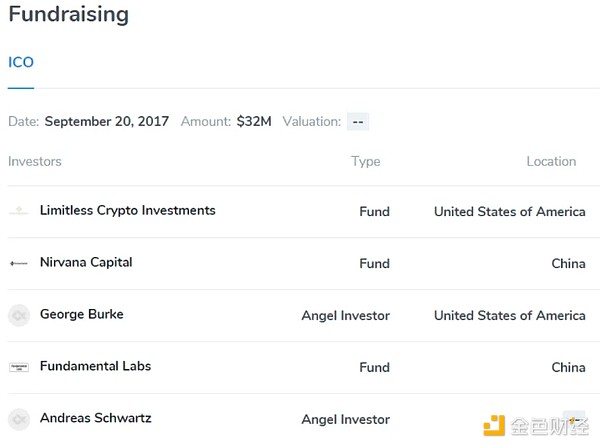This screenshot has height=447, width=600.
Task: Click the Fundamental Labs logo icon
Action: (18, 367)
